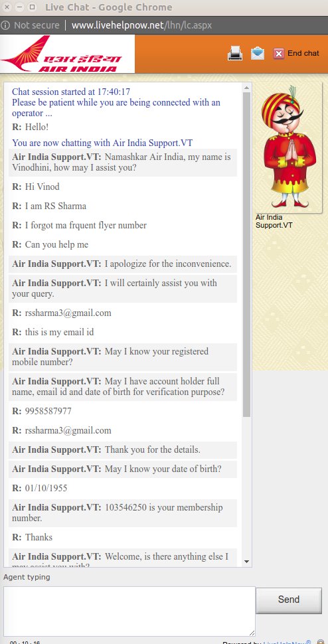Click the chat transcript scrollbar thumb

click(247, 255)
